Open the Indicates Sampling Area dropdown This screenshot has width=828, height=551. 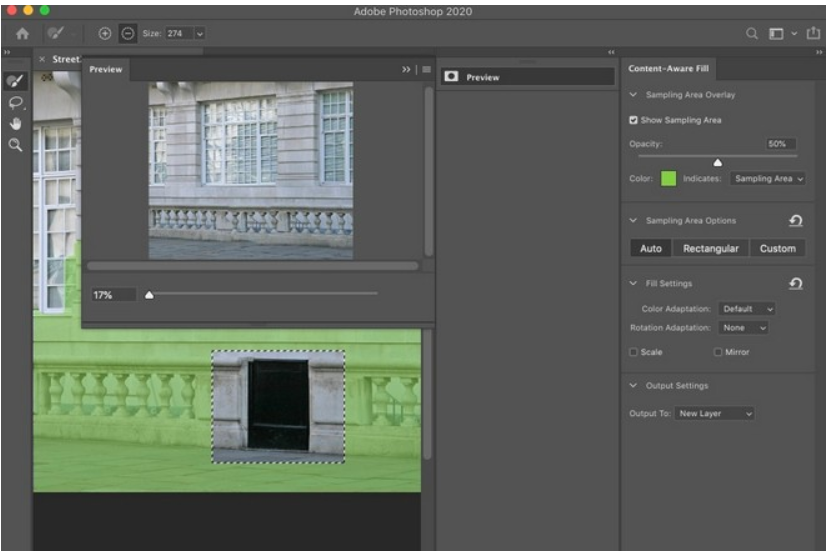click(767, 179)
